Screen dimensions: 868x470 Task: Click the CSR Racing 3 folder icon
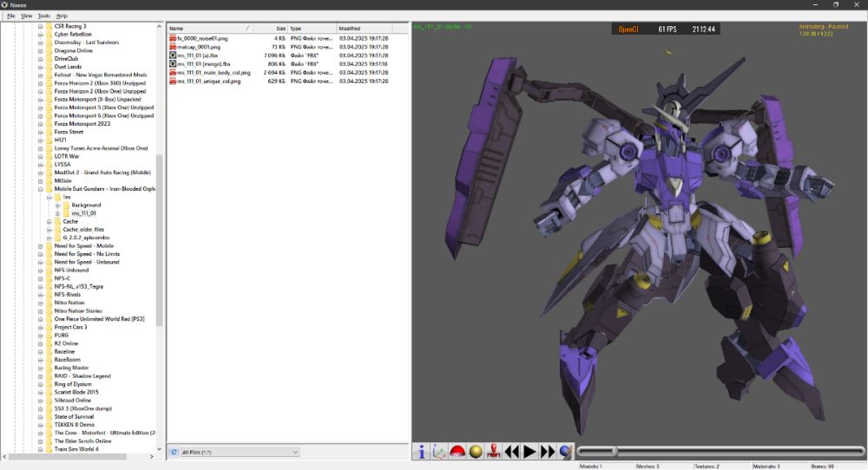click(x=49, y=26)
